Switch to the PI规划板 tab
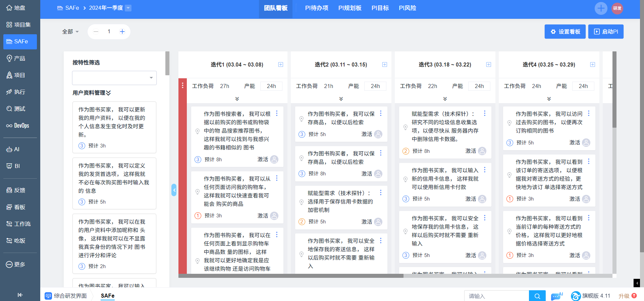The width and height of the screenshot is (644, 301). [x=350, y=8]
